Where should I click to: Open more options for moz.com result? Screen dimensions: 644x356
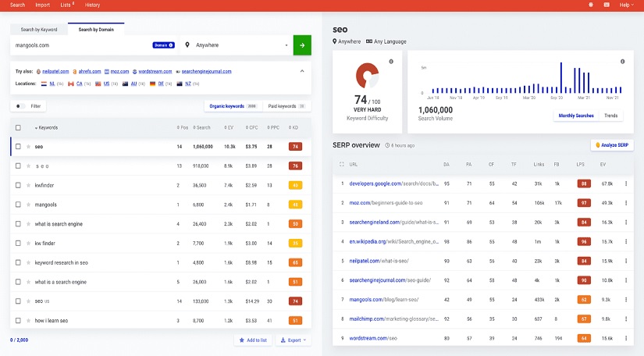tap(626, 203)
